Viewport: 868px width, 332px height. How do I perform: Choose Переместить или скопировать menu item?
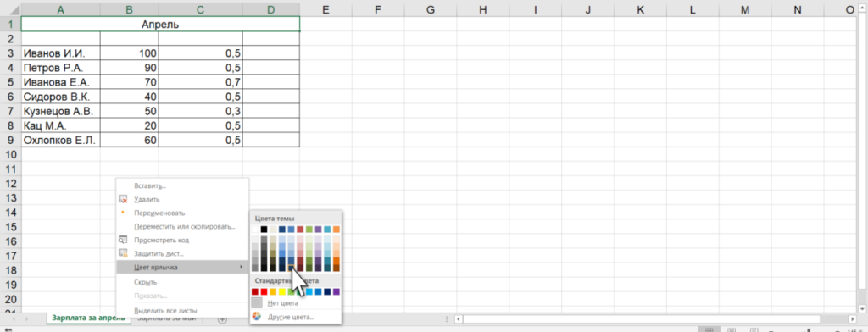click(x=185, y=227)
